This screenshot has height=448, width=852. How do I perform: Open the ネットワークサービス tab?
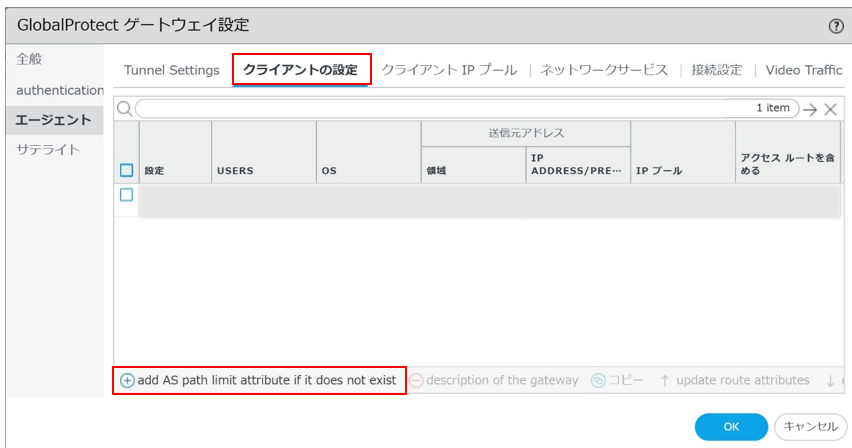coord(604,70)
